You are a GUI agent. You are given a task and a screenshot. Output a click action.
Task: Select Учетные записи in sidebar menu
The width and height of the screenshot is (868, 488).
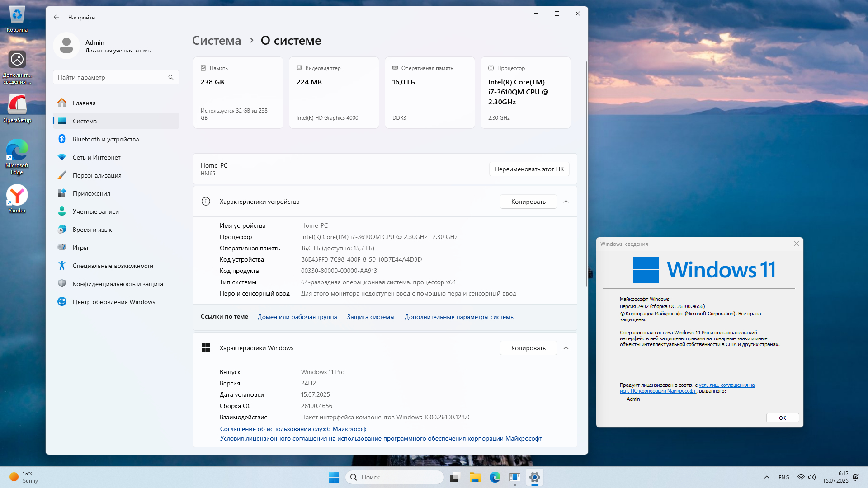(x=95, y=211)
